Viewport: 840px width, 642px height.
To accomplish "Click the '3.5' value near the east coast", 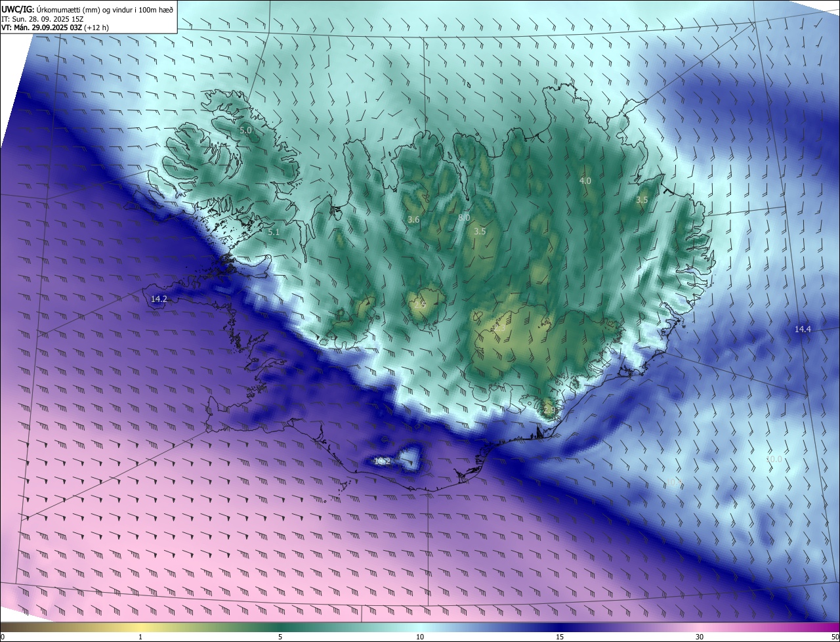I will 642,200.
